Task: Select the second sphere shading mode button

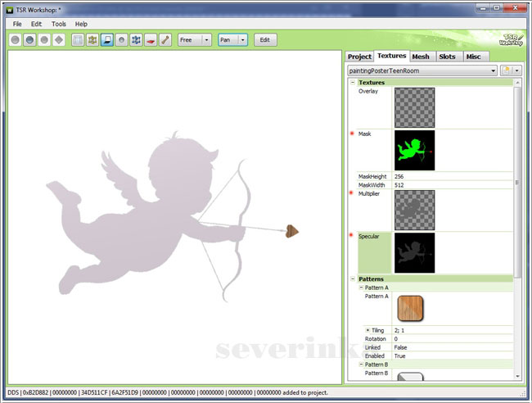Action: click(x=29, y=39)
